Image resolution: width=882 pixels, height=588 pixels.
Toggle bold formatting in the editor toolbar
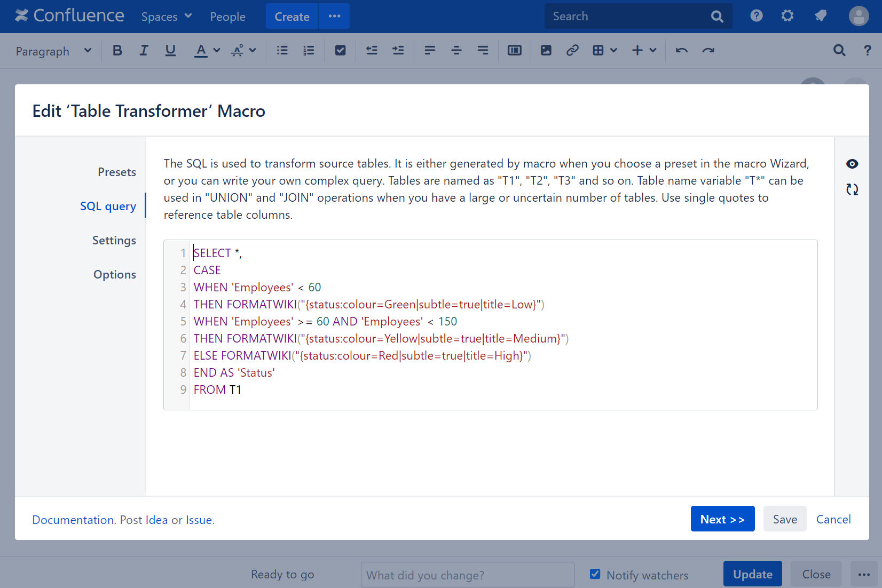117,51
